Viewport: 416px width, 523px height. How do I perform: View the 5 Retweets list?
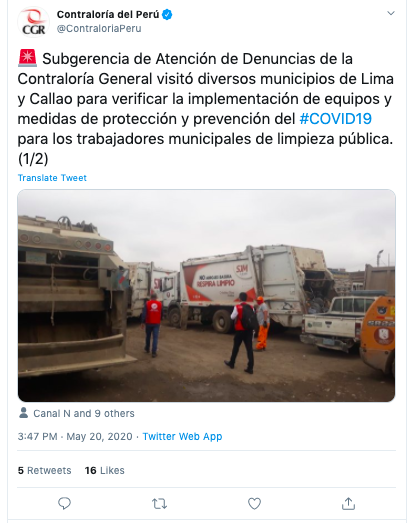click(x=44, y=470)
